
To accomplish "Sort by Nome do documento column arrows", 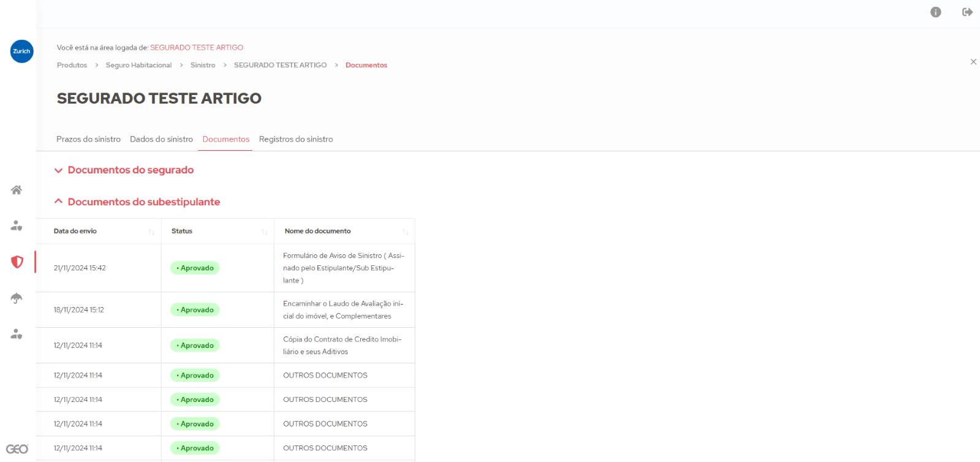I will pyautogui.click(x=405, y=232).
